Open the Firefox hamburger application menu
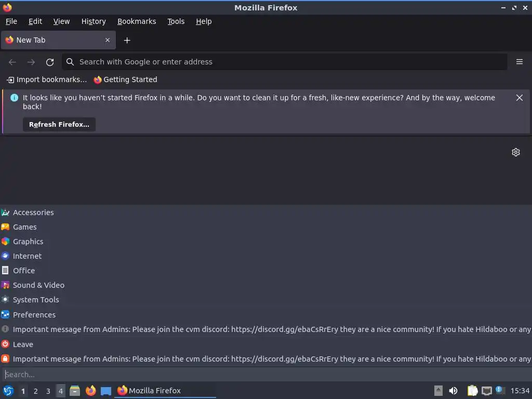532x399 pixels. tap(519, 62)
